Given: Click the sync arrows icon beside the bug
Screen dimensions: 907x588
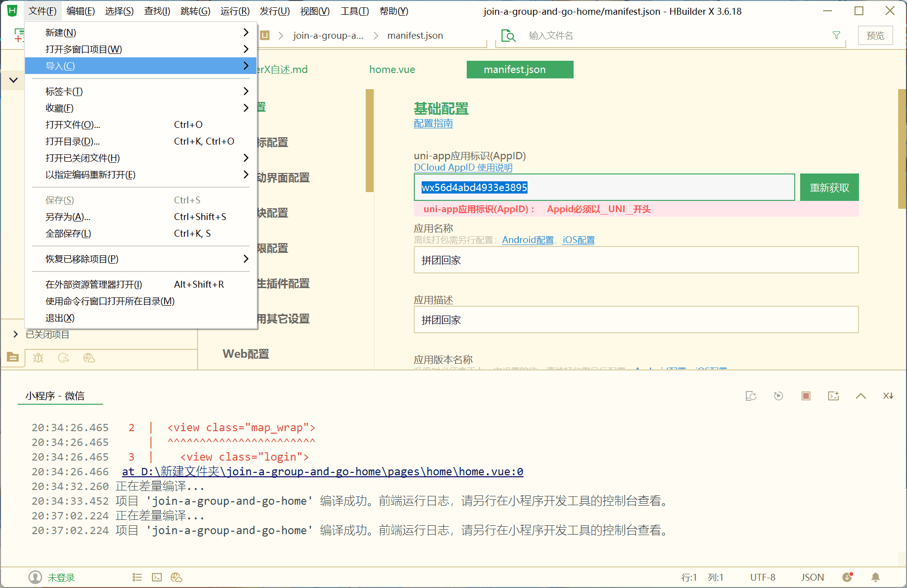Looking at the screenshot, I should point(64,358).
